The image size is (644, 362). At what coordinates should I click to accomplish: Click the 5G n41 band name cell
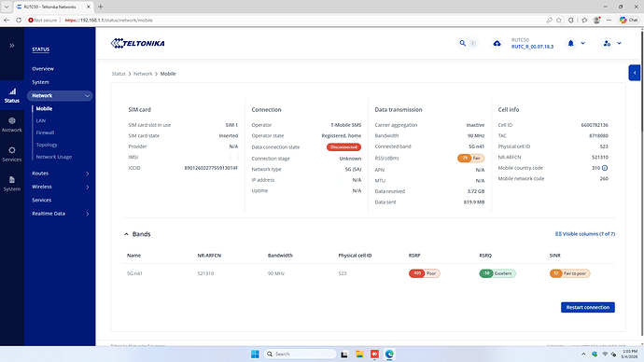[x=134, y=273]
